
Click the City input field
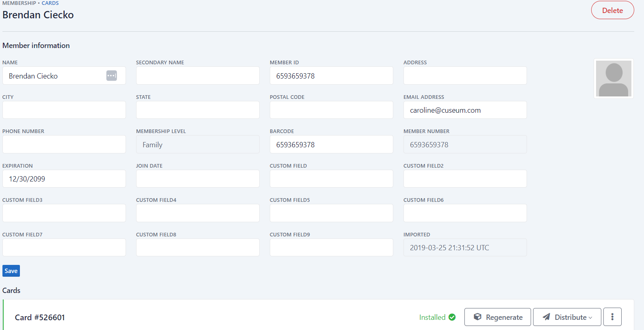click(64, 110)
